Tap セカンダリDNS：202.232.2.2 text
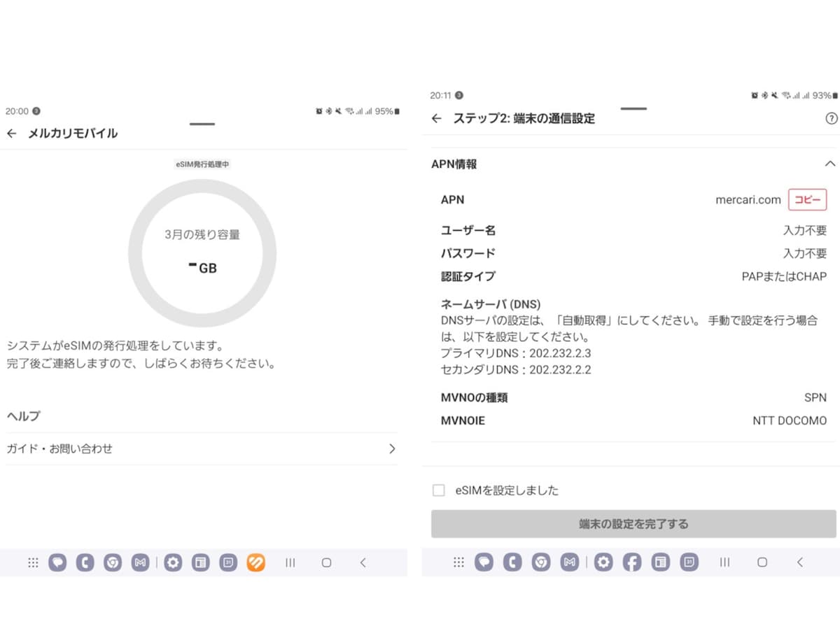The image size is (840, 626). point(516,370)
